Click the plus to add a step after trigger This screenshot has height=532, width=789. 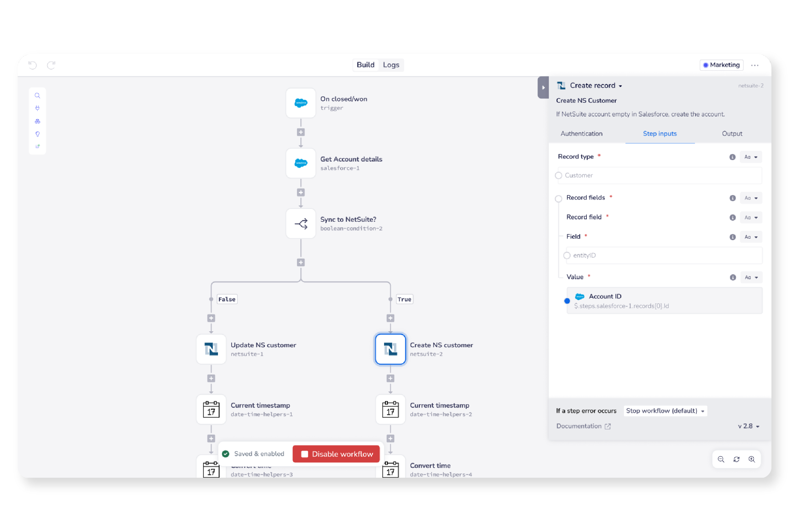(301, 132)
